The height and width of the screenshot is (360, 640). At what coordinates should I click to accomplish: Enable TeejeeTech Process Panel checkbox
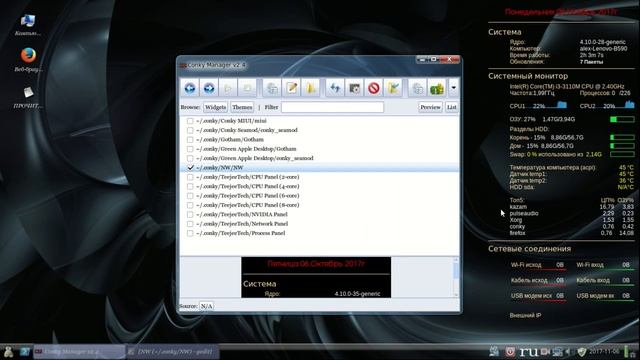coord(190,233)
